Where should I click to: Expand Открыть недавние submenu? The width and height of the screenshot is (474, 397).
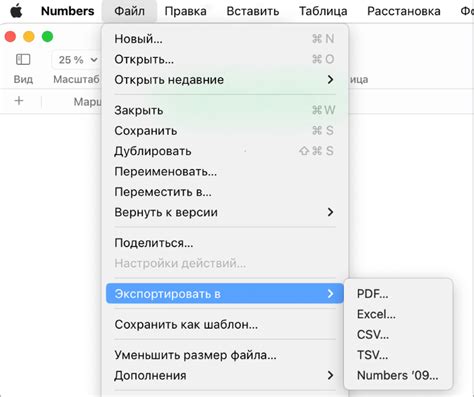[225, 80]
